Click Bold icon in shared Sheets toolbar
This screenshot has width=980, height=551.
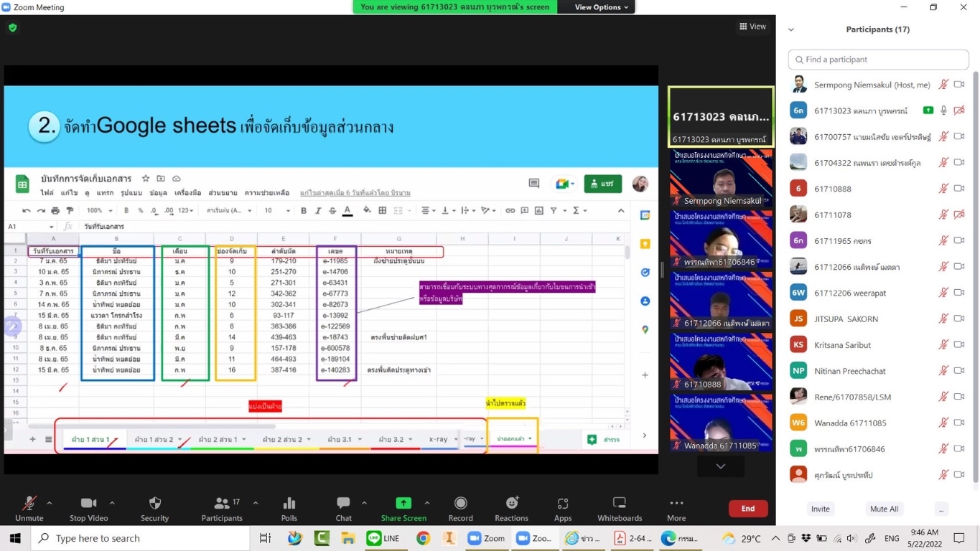point(304,211)
